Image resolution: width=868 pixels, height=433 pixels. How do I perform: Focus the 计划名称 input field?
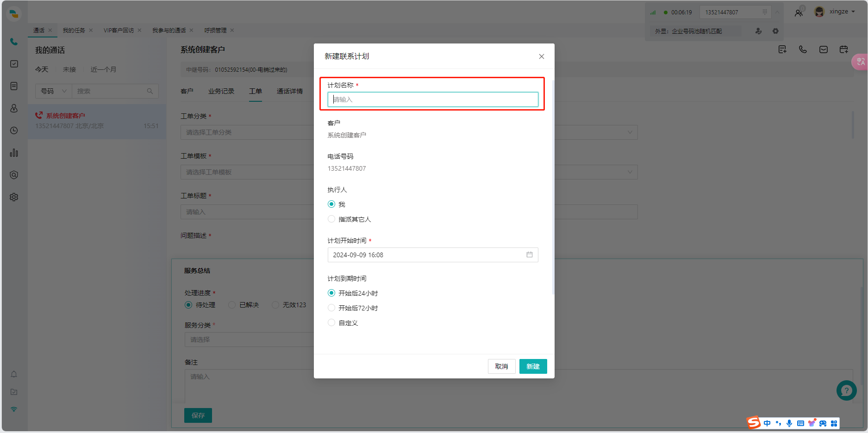[x=433, y=99]
